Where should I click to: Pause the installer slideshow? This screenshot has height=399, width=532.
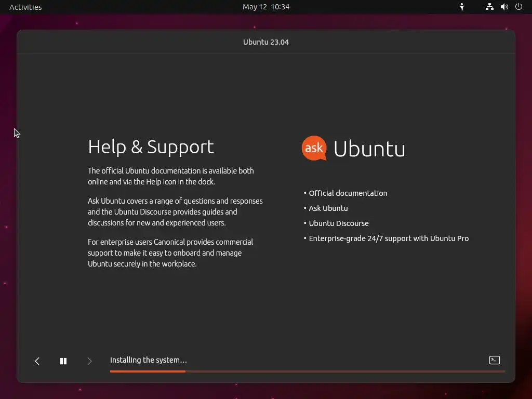point(63,361)
